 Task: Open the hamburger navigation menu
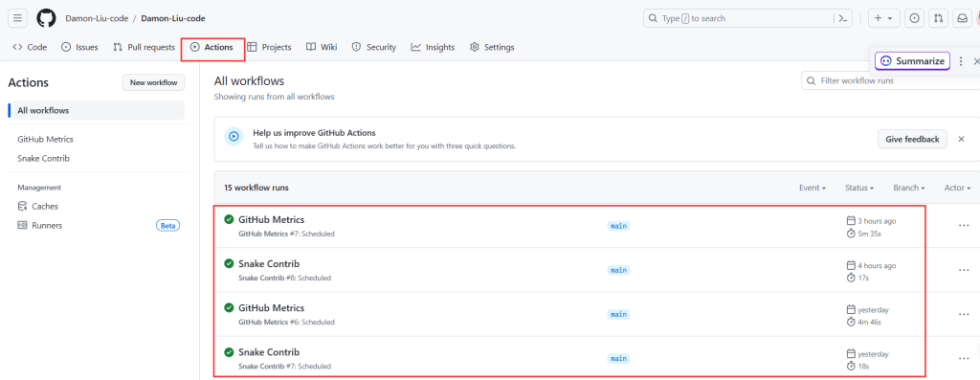[x=17, y=18]
